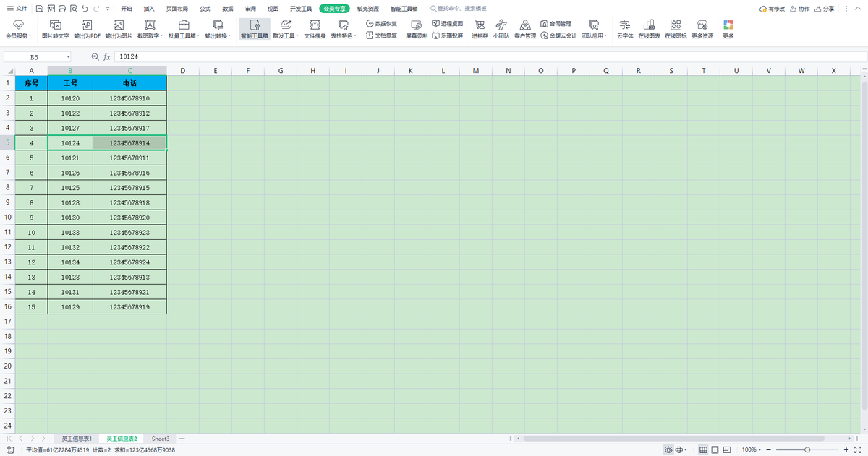The width and height of the screenshot is (868, 456).
Task: Click the fx insert function icon
Action: [x=107, y=56]
